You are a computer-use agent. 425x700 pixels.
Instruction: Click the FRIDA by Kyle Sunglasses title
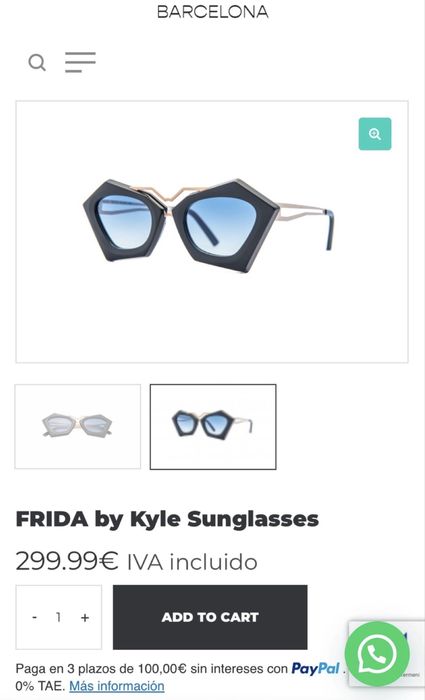[167, 519]
